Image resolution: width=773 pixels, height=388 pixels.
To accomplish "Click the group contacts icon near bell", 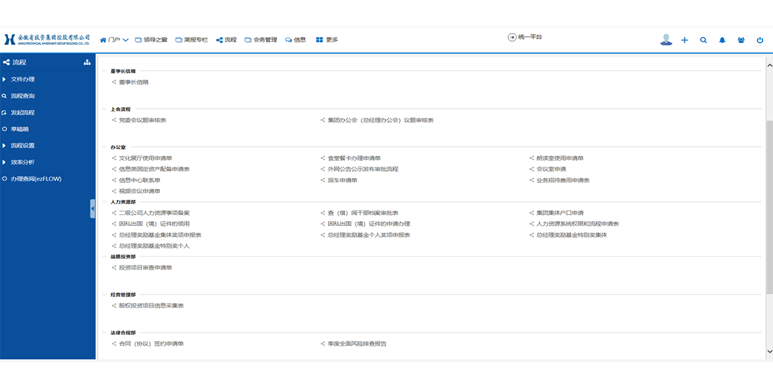I will [x=741, y=40].
